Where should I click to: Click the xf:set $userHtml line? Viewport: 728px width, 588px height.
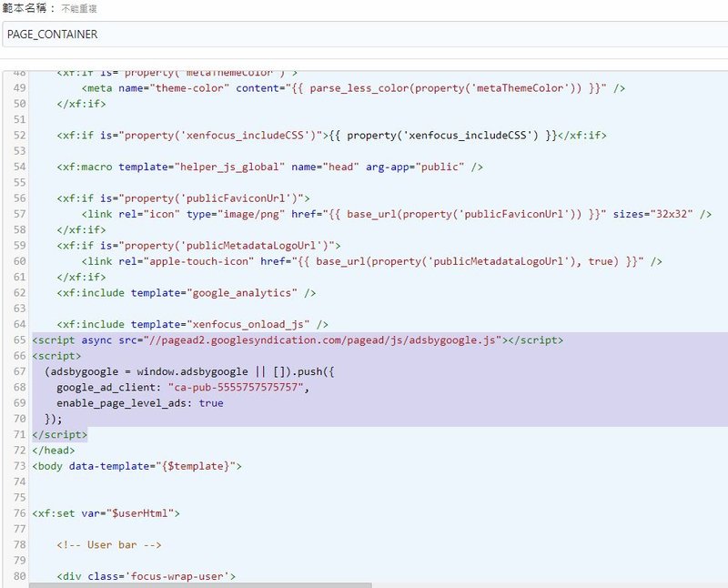click(x=106, y=513)
